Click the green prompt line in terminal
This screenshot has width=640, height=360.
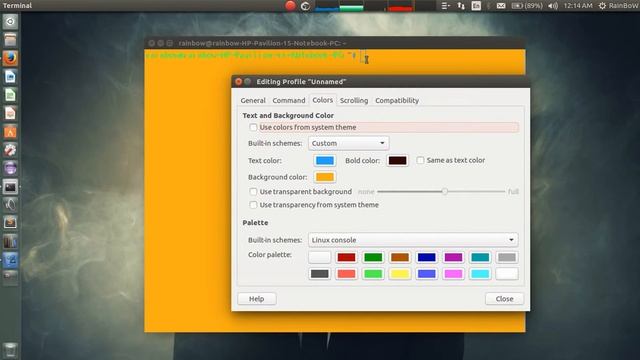click(251, 55)
